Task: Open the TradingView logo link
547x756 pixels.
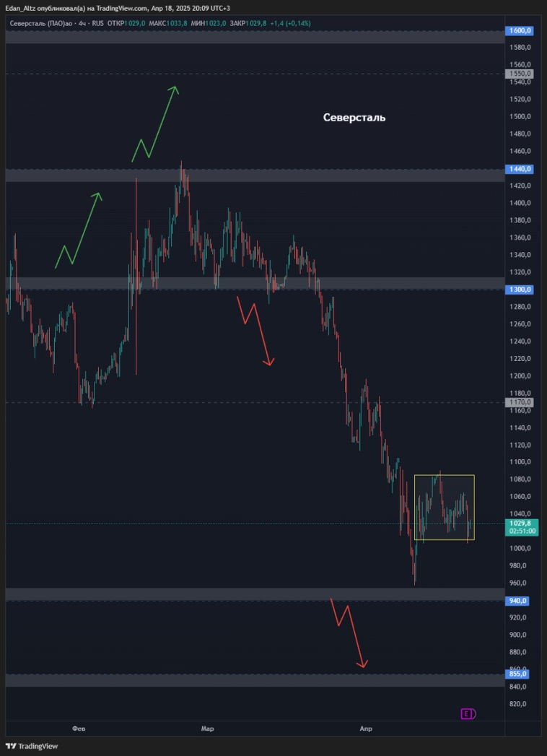Action: pos(32,746)
